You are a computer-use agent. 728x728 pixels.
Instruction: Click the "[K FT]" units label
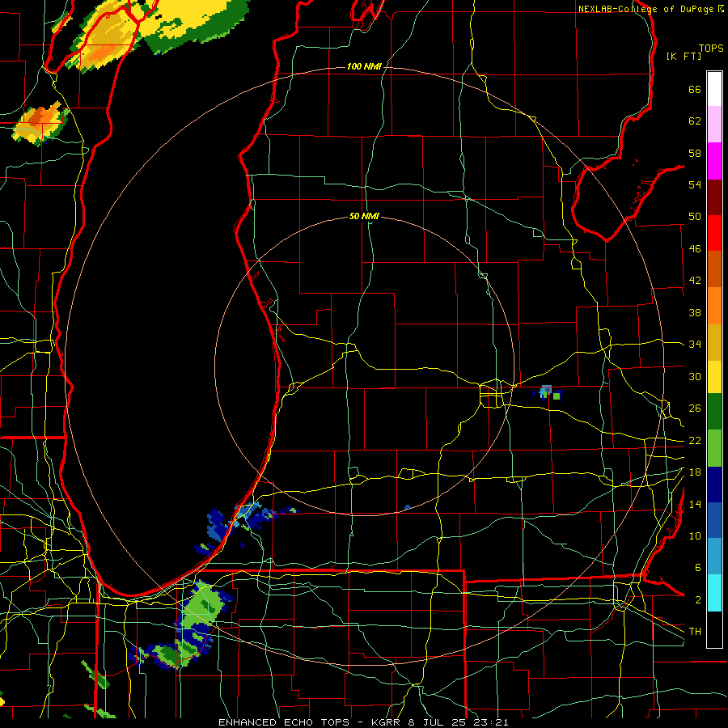pos(684,56)
